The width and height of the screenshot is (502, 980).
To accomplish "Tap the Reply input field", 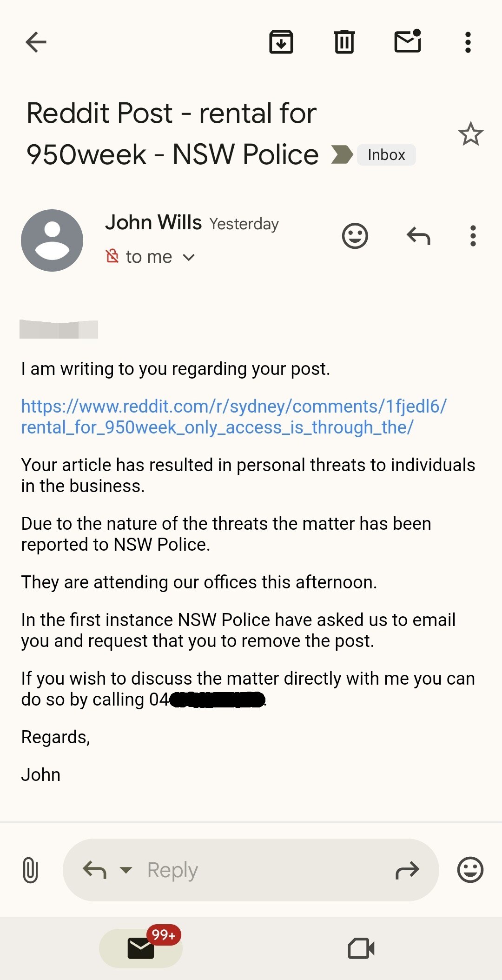I will tap(232, 869).
